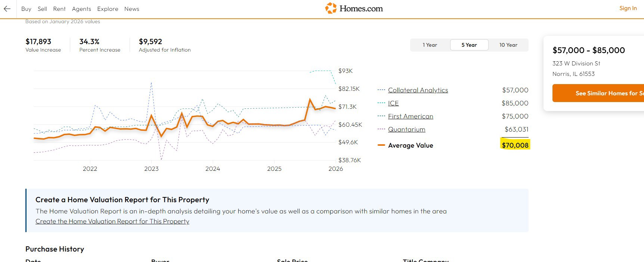Open the Explore menu

pyautogui.click(x=108, y=9)
